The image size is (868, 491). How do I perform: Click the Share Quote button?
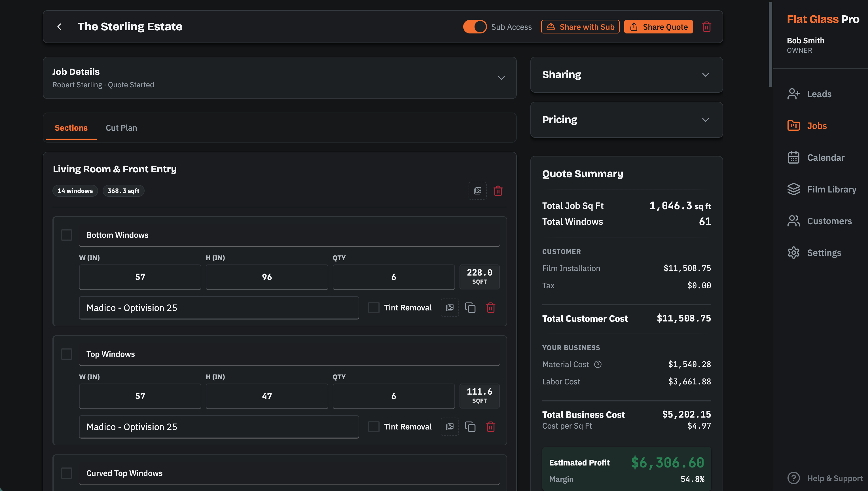click(658, 27)
